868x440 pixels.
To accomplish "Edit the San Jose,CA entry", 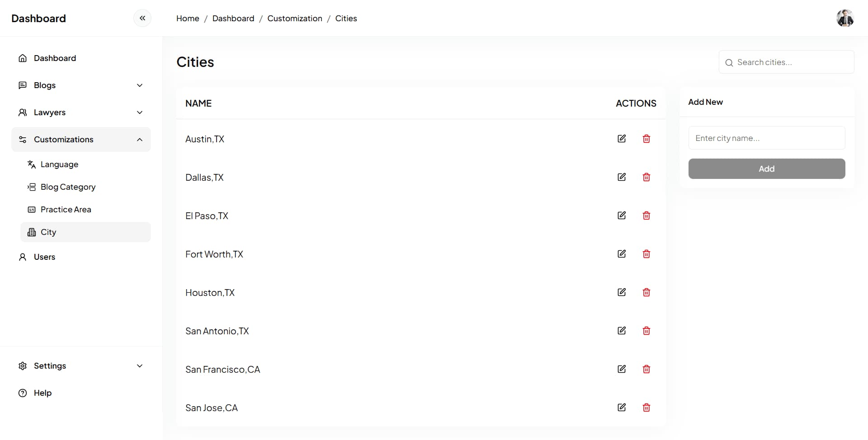I will pyautogui.click(x=622, y=407).
